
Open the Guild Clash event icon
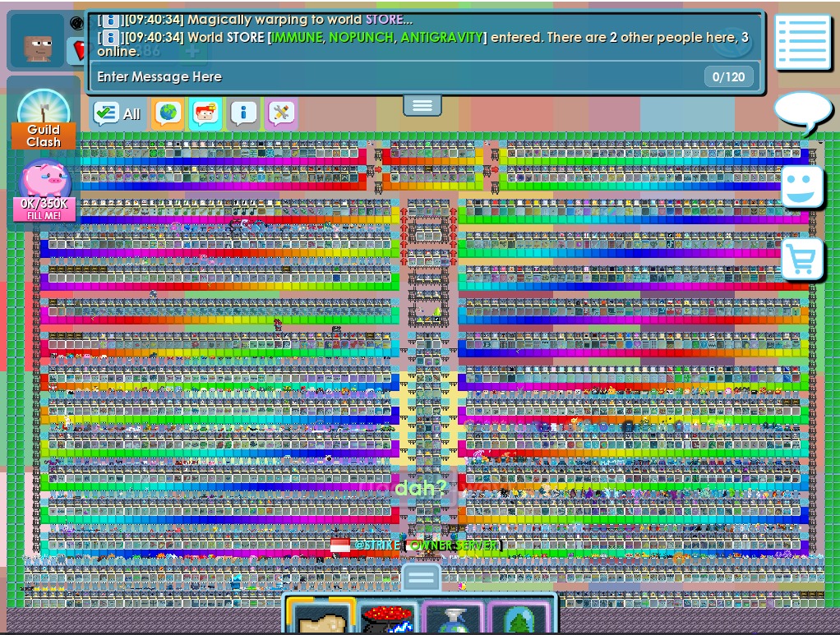pos(44,119)
